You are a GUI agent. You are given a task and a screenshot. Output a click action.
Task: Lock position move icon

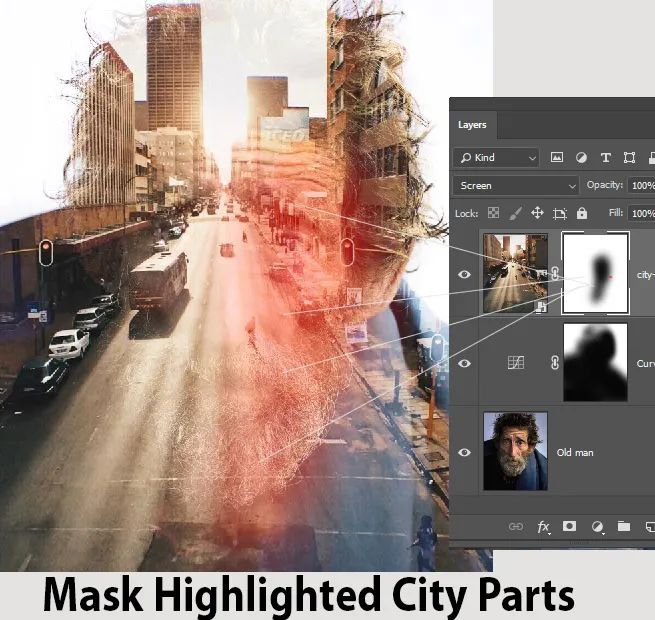(537, 213)
